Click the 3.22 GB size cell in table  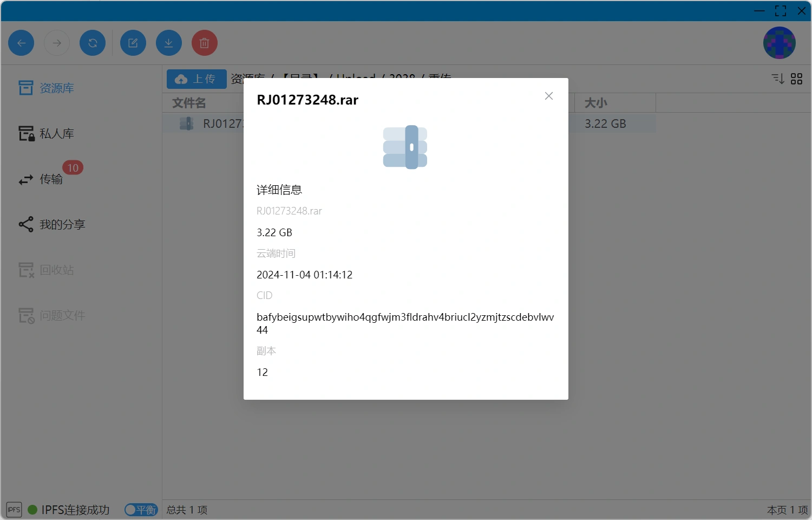coord(605,123)
